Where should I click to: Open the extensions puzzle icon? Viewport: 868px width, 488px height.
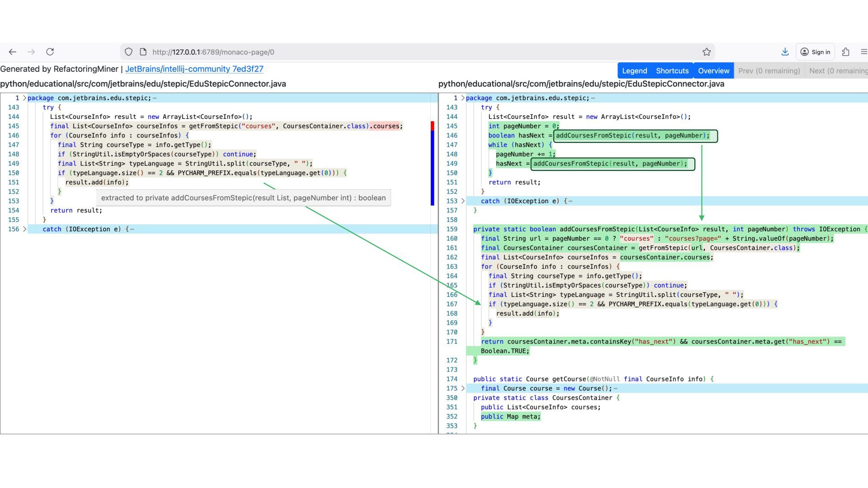click(845, 52)
